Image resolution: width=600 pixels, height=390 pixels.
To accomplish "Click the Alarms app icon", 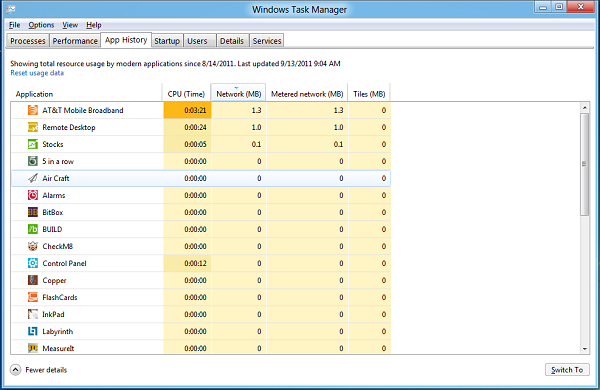I will click(33, 195).
